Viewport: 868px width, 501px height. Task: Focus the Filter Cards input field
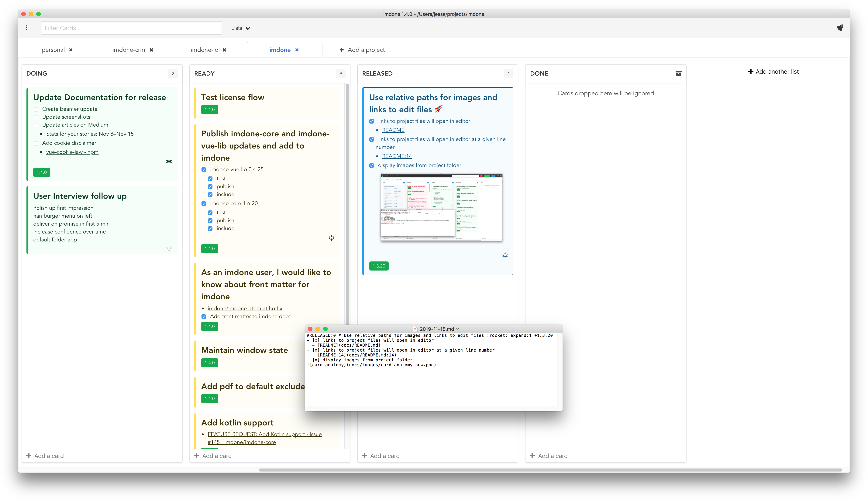click(x=131, y=28)
